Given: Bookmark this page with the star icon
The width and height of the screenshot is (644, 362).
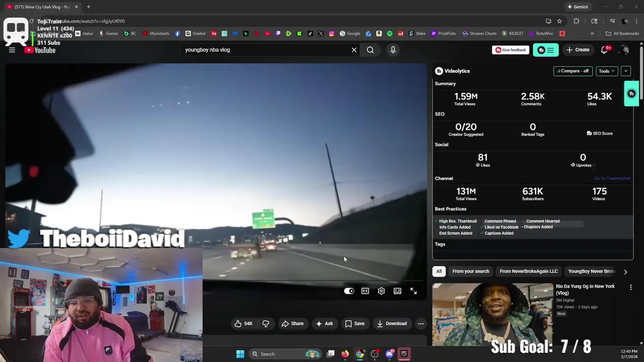Looking at the screenshot, I should point(559,21).
